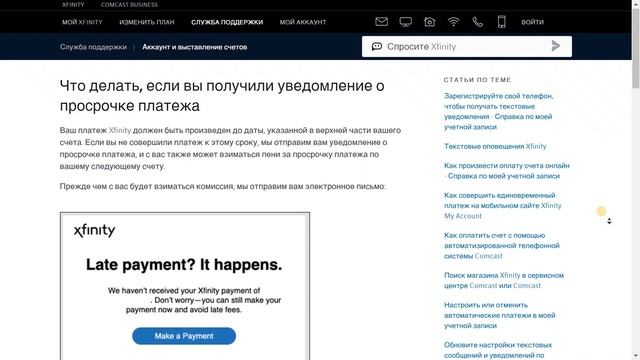Click the ВОЙТИ sign-in link
Viewport: 640px width, 360px height.
(532, 22)
